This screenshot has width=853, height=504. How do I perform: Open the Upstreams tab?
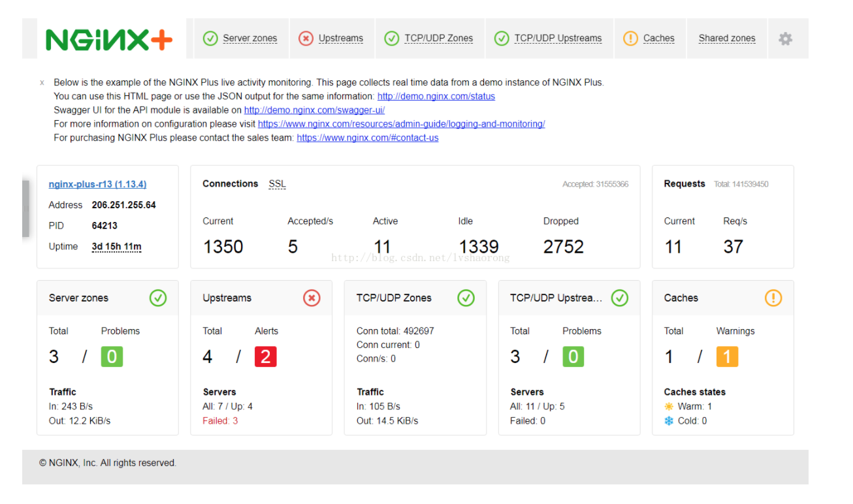[340, 39]
